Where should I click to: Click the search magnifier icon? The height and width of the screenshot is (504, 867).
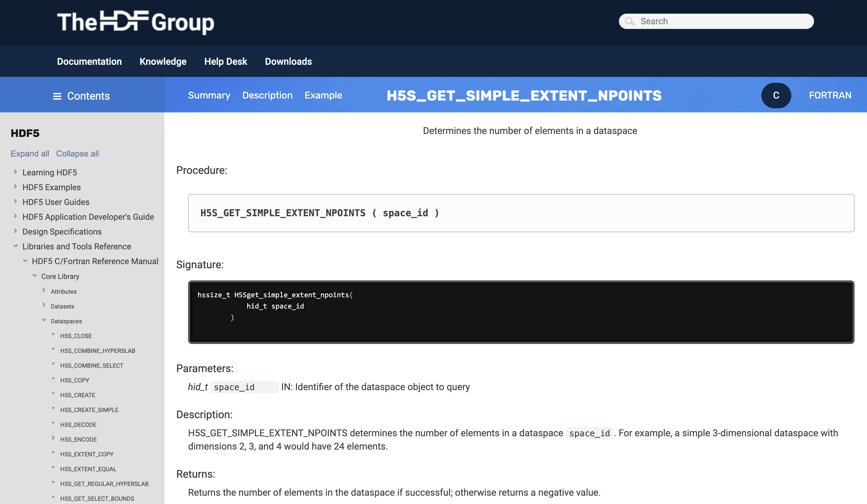(629, 21)
